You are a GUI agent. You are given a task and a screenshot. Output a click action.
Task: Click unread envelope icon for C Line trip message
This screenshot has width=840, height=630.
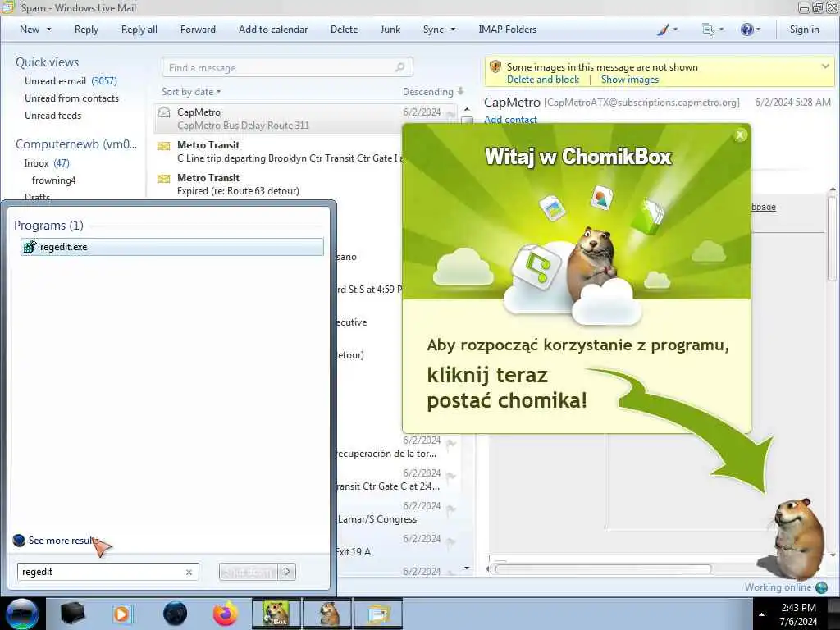click(x=164, y=146)
